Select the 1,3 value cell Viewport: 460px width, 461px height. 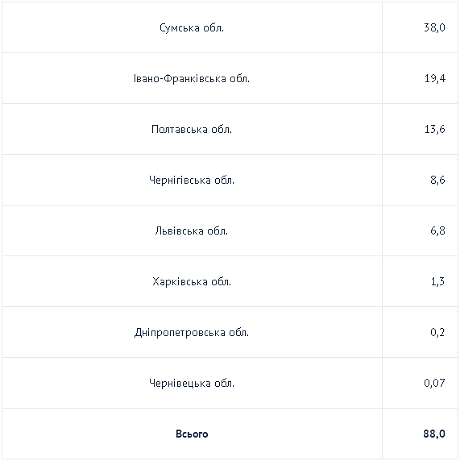coord(420,281)
